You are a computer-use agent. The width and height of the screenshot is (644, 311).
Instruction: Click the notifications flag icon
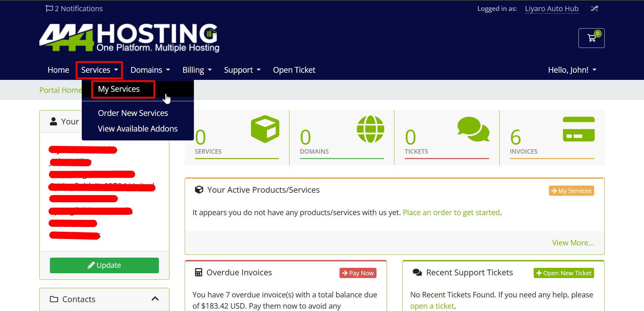49,8
